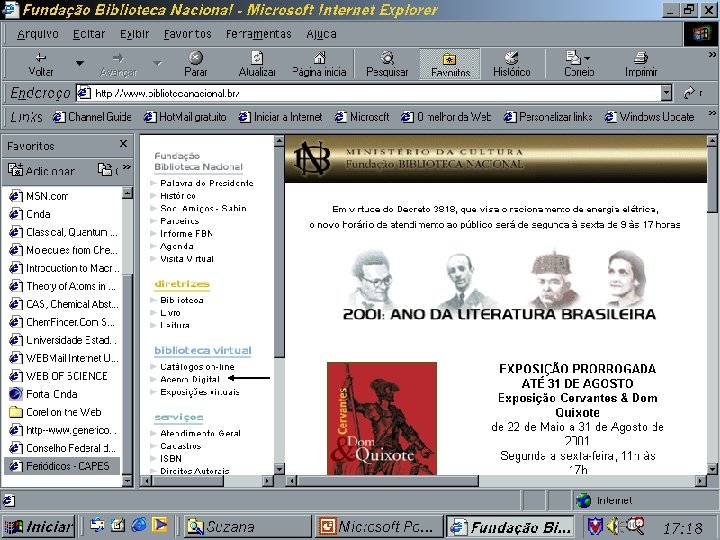Switch to Microsoft PowerPoint taskbar button
Viewport: 720px width, 540px height.
379,527
